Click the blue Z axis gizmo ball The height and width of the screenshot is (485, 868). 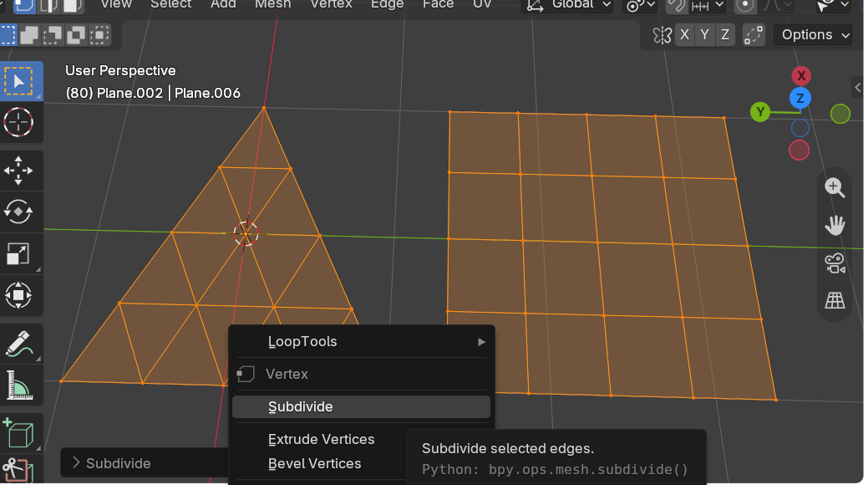click(x=799, y=99)
